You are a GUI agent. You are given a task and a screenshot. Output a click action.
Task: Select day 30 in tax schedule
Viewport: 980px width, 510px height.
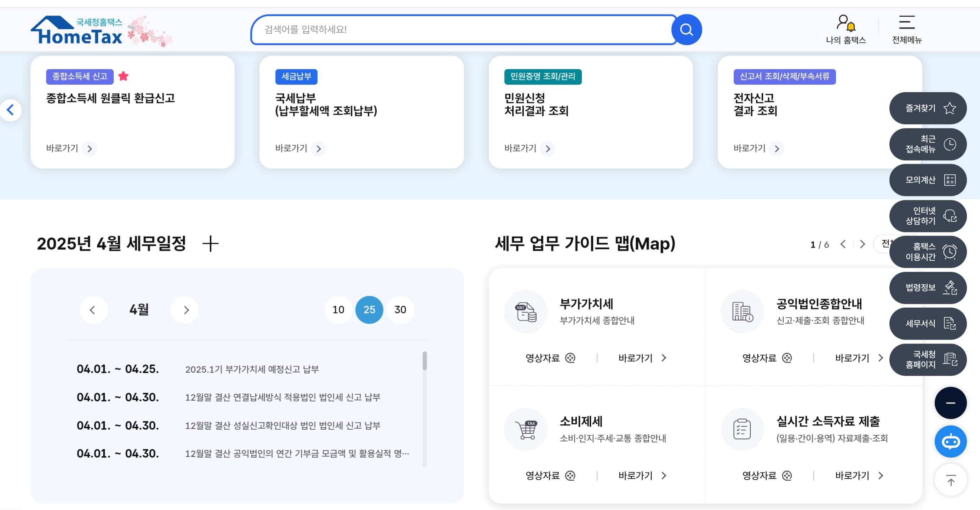click(400, 309)
